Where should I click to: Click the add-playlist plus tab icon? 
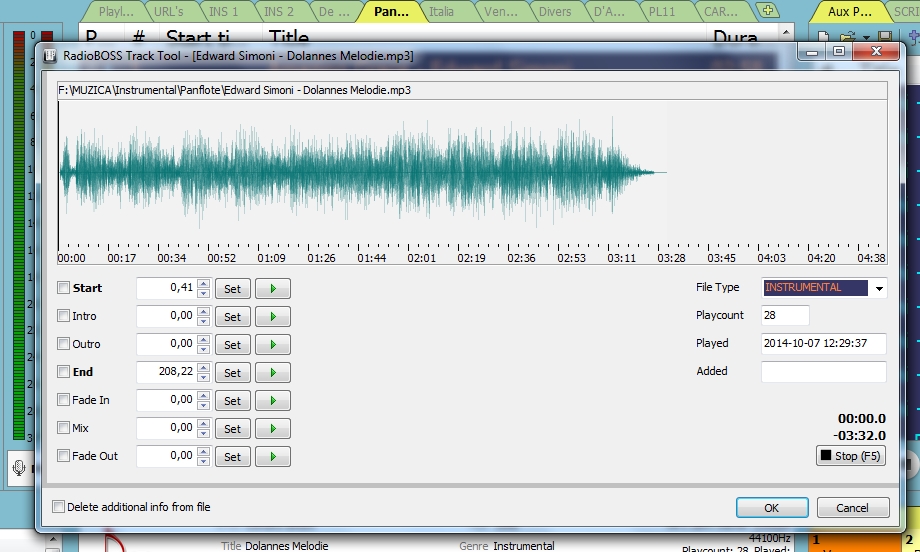(767, 10)
